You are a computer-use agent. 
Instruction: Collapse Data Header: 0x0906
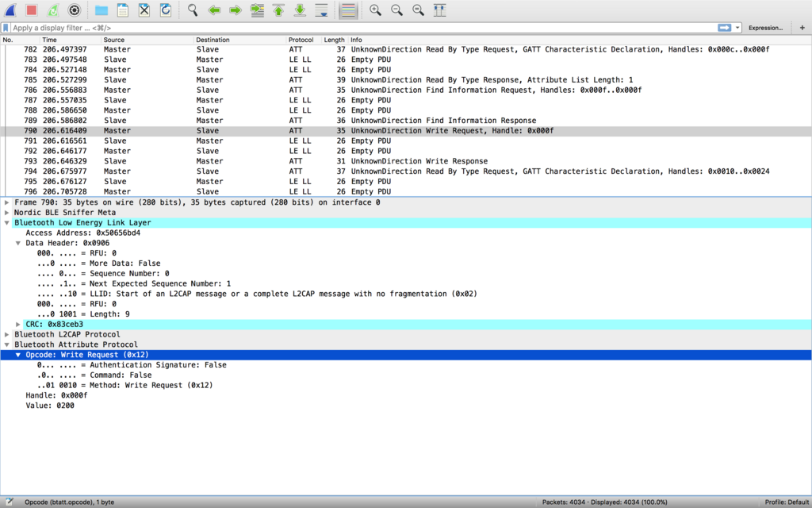click(18, 243)
